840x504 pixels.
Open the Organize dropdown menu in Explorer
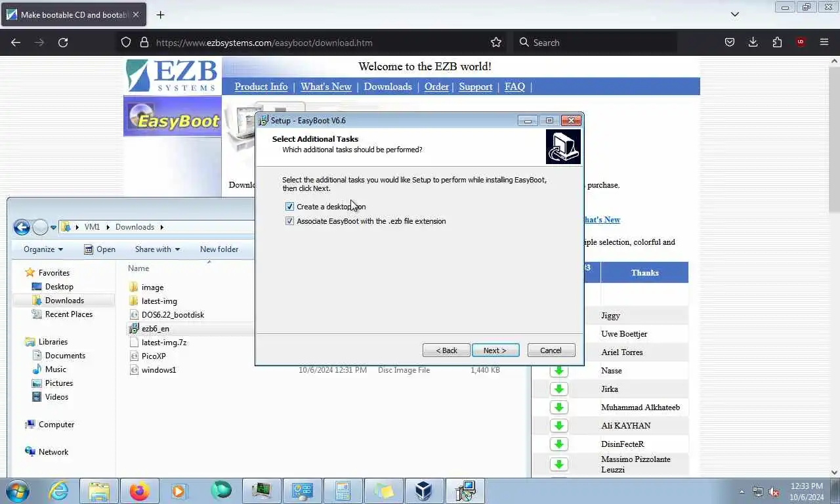pyautogui.click(x=43, y=249)
